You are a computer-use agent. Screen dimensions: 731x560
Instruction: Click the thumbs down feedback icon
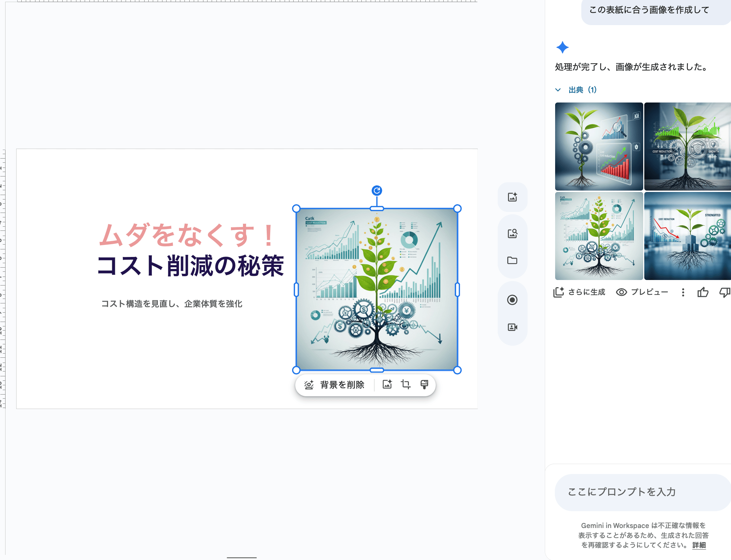724,292
